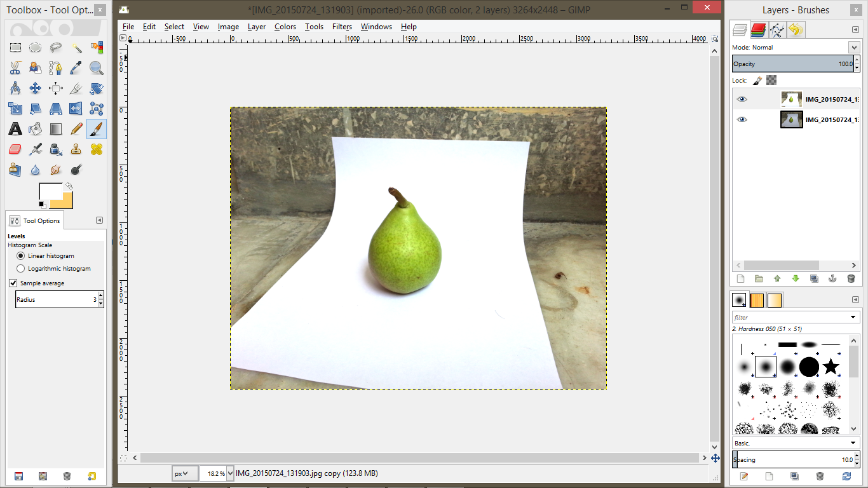The width and height of the screenshot is (868, 488).
Task: Open the Move tool
Action: (35, 88)
